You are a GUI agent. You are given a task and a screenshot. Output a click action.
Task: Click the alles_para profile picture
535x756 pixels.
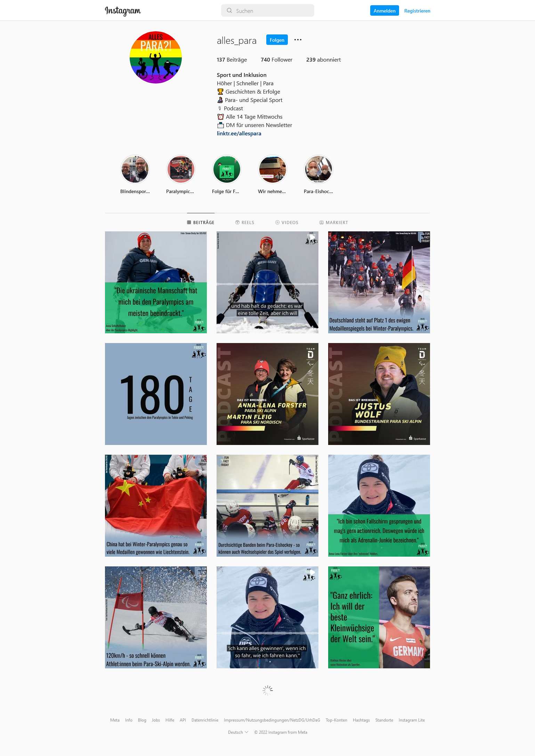(156, 57)
